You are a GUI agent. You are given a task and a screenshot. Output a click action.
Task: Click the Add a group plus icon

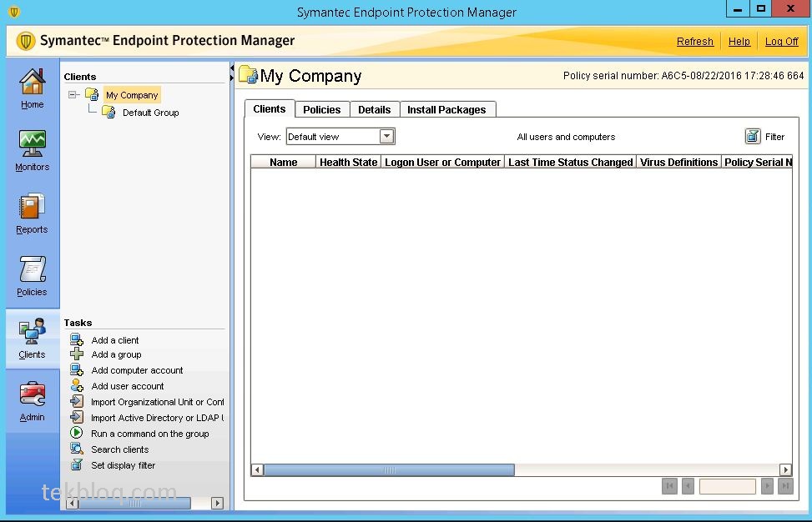[77, 354]
